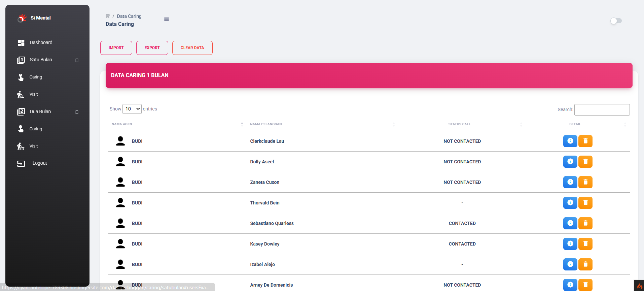Viewport: 644px width, 291px height.
Task: Click customer name Clerkclaude Lau
Action: (267, 141)
